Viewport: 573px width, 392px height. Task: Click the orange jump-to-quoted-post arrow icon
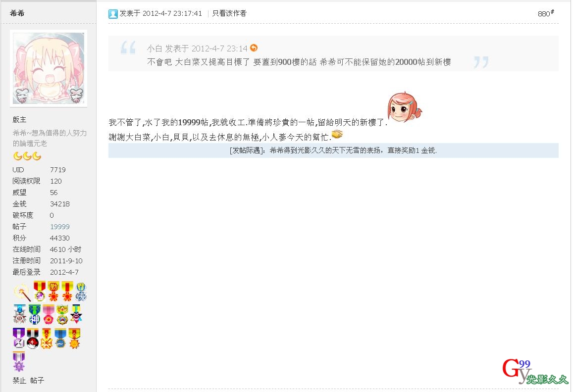pyautogui.click(x=254, y=48)
